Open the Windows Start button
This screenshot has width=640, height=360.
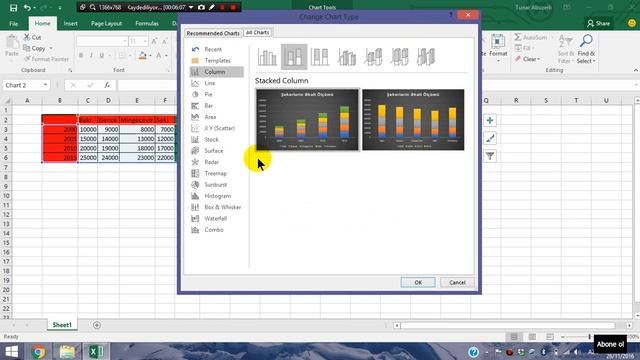pyautogui.click(x=12, y=351)
